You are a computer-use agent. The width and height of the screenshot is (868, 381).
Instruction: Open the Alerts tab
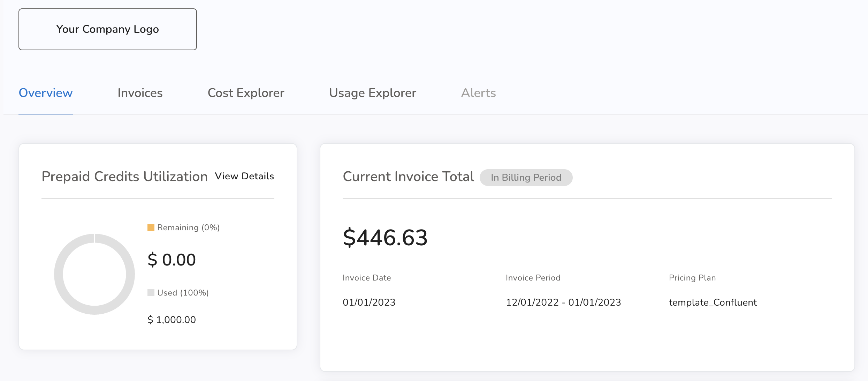click(x=478, y=93)
